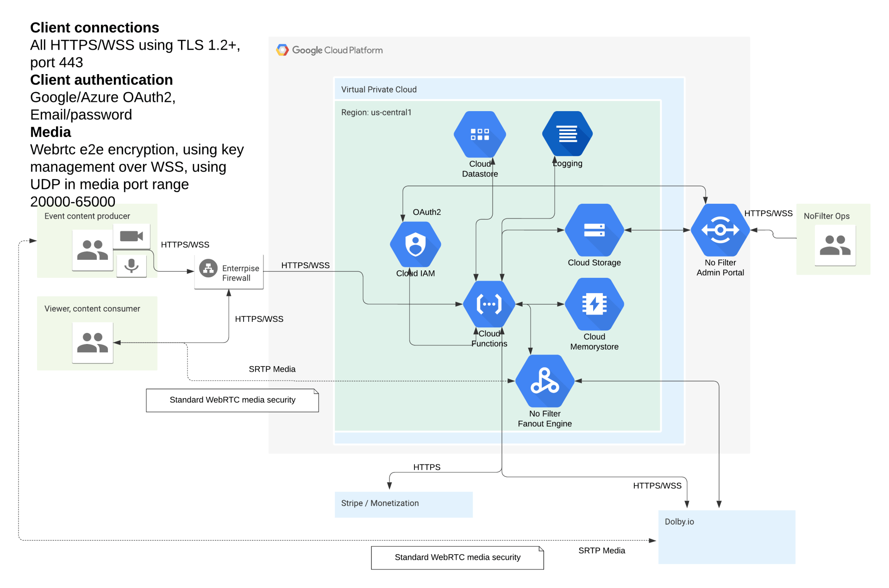Viewport: 889px width, 588px height.
Task: Click the OAuth2 label above Cloud IAM
Action: (427, 212)
